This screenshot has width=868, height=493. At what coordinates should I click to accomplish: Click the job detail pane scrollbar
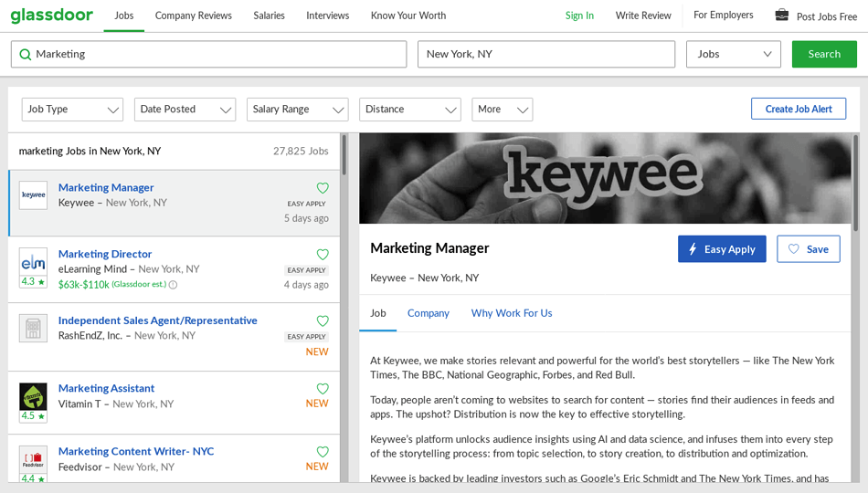pos(856,183)
